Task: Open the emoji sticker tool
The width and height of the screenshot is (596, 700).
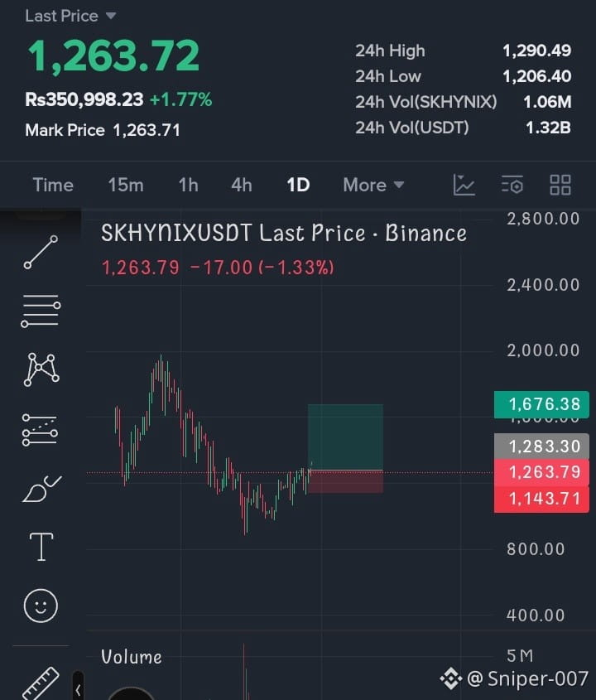Action: (x=41, y=606)
